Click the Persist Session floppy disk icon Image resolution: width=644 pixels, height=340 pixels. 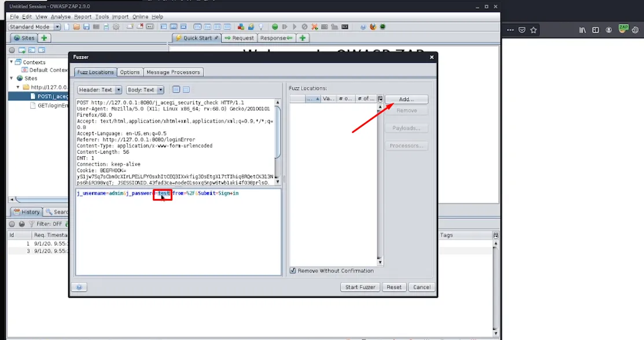pyautogui.click(x=86, y=27)
